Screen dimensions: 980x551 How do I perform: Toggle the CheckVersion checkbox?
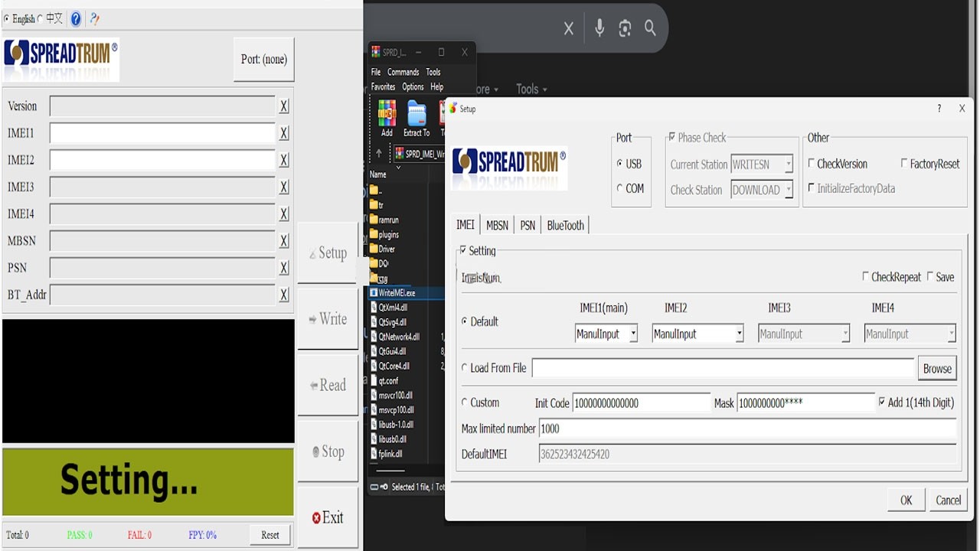812,163
